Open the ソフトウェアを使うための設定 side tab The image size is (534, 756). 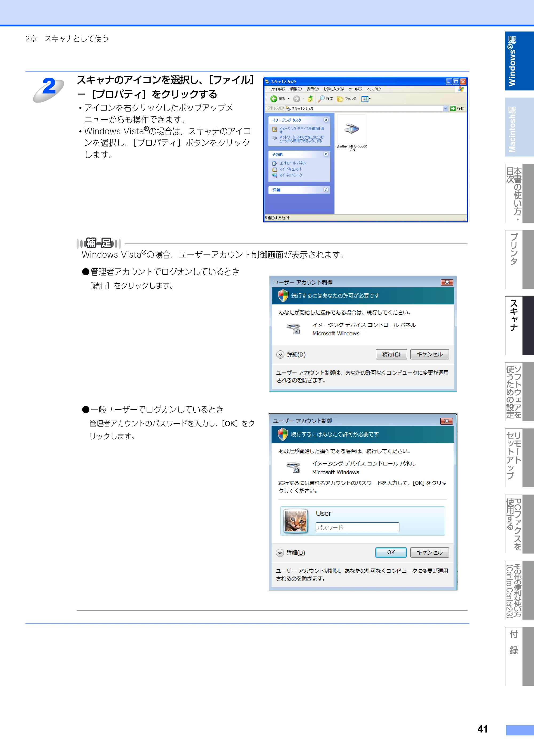pos(519,392)
